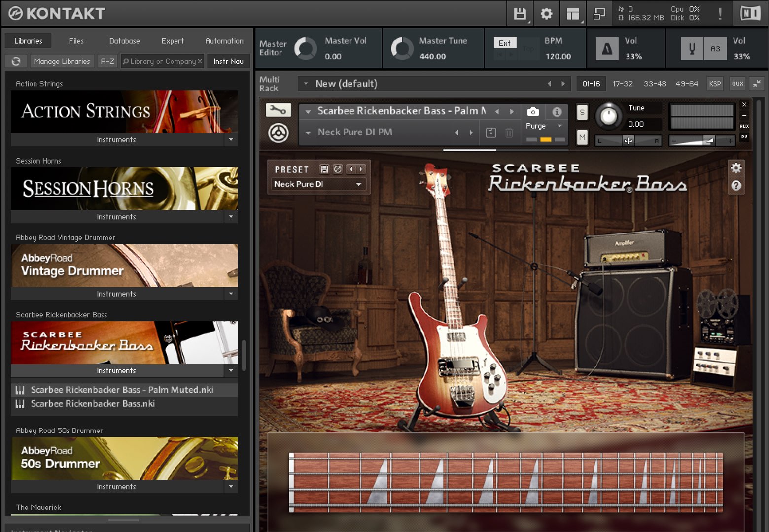Image resolution: width=769 pixels, height=532 pixels.
Task: Save snapshot with the disk icon
Action: coord(491,132)
